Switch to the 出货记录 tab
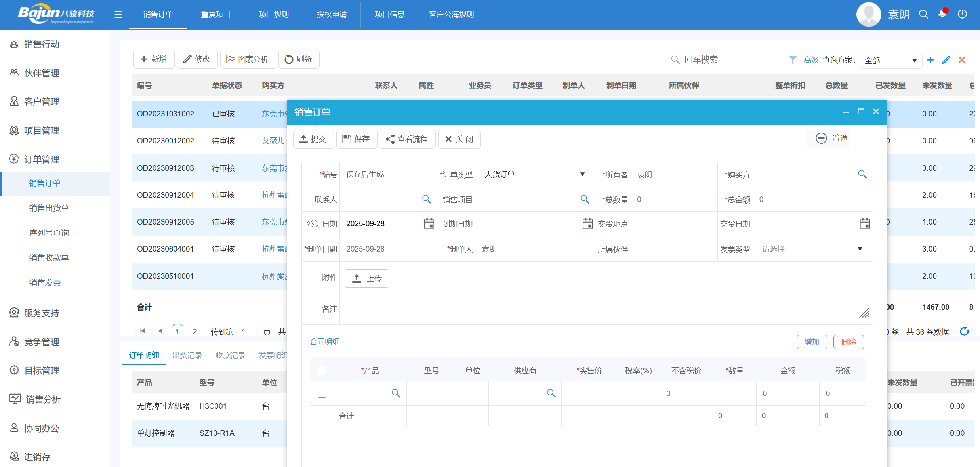Screen dimensions: 980x467 (187, 355)
